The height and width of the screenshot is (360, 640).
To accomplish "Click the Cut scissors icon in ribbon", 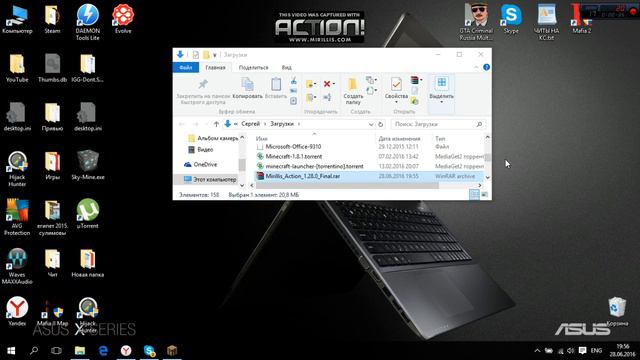I will 293,80.
